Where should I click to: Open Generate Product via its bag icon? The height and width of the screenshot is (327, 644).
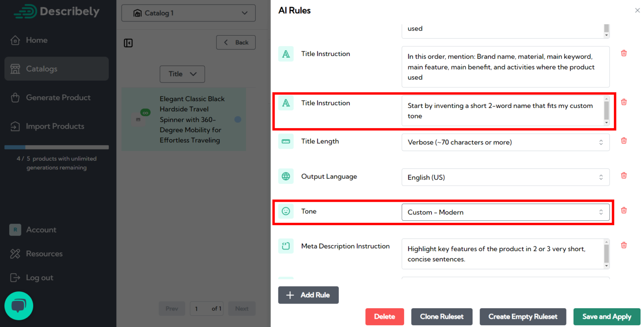click(15, 97)
